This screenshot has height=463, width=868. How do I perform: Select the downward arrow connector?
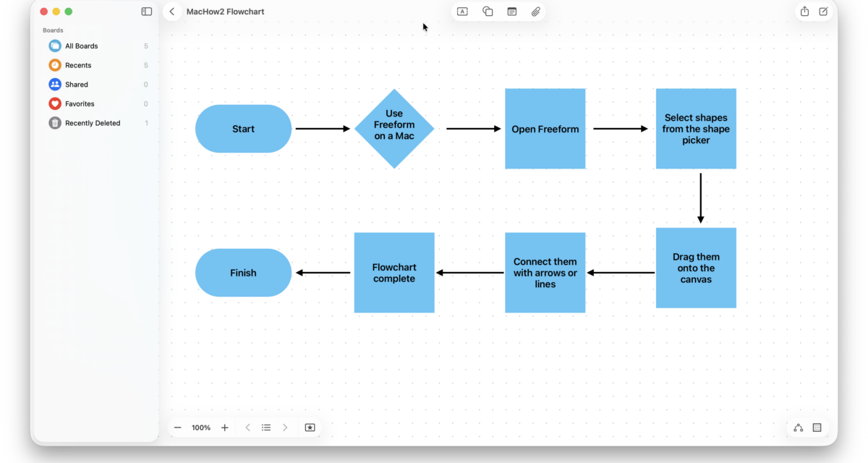tap(700, 198)
